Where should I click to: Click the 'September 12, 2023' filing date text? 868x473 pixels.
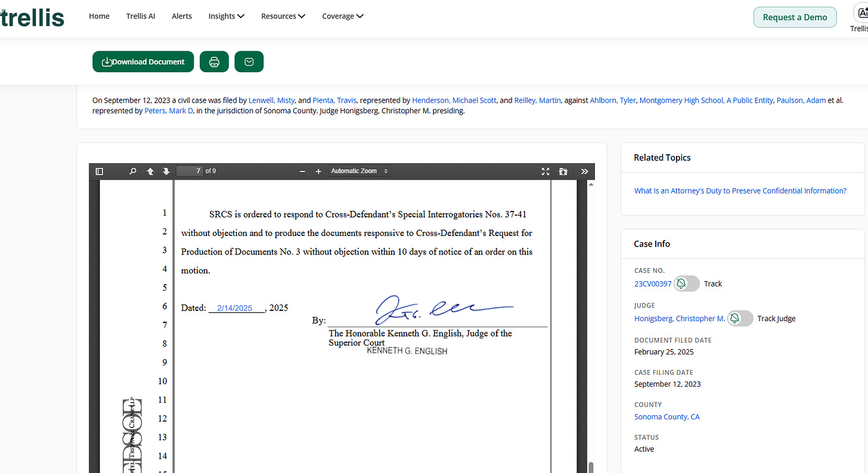tap(668, 384)
